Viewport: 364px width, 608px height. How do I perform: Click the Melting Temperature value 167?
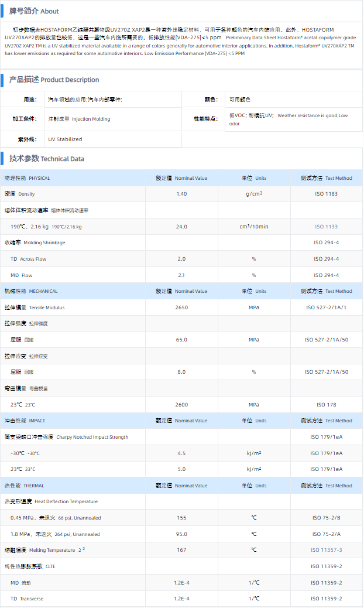tap(181, 550)
